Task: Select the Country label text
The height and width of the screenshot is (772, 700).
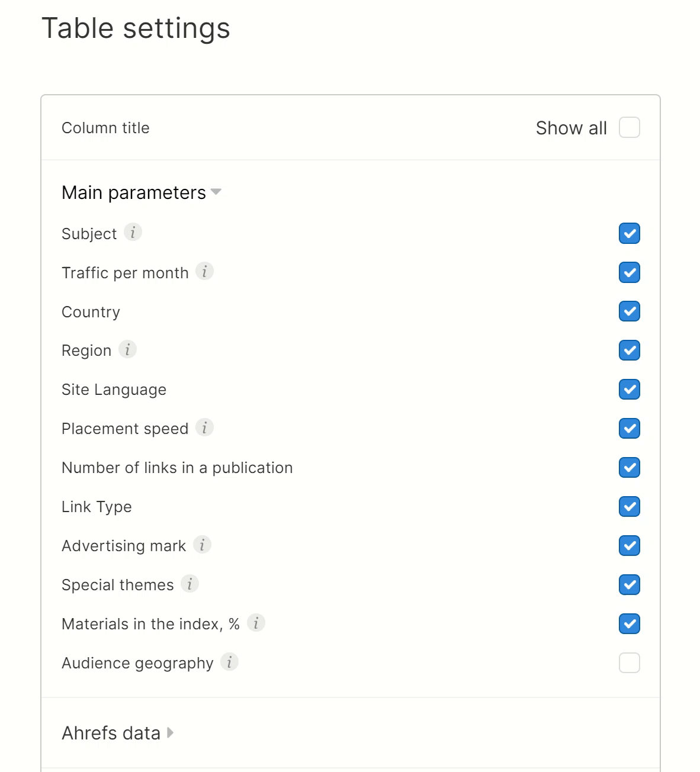Action: tap(91, 312)
